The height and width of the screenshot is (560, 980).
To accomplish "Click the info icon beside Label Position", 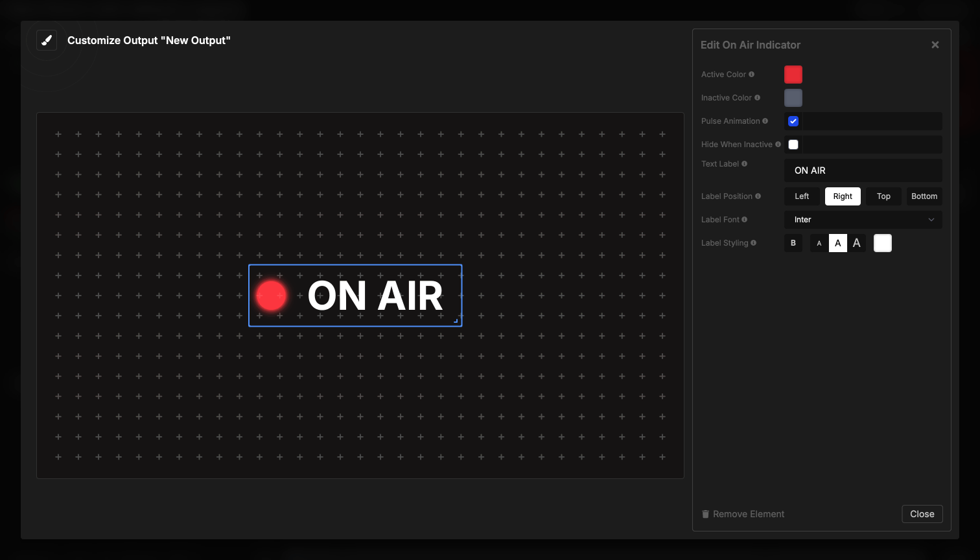I will (x=758, y=196).
